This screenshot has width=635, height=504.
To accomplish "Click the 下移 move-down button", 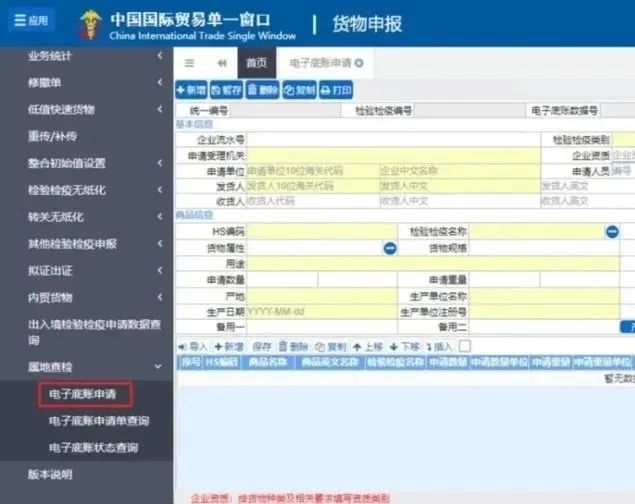I will (405, 347).
